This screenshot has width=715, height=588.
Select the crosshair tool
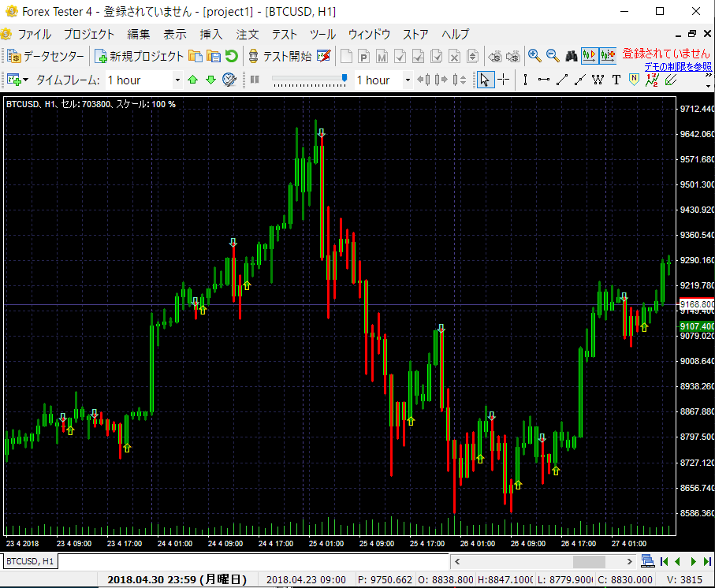point(504,80)
